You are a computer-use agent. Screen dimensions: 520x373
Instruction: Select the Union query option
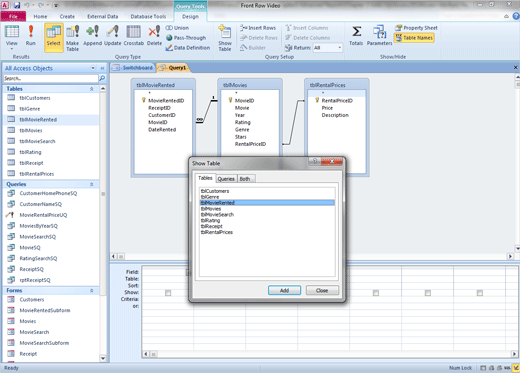177,28
